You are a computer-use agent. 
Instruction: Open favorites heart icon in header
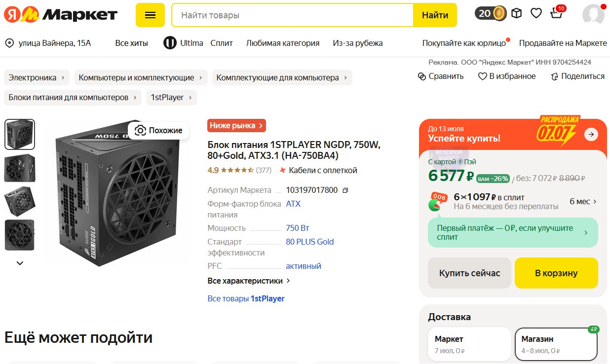[x=536, y=13]
